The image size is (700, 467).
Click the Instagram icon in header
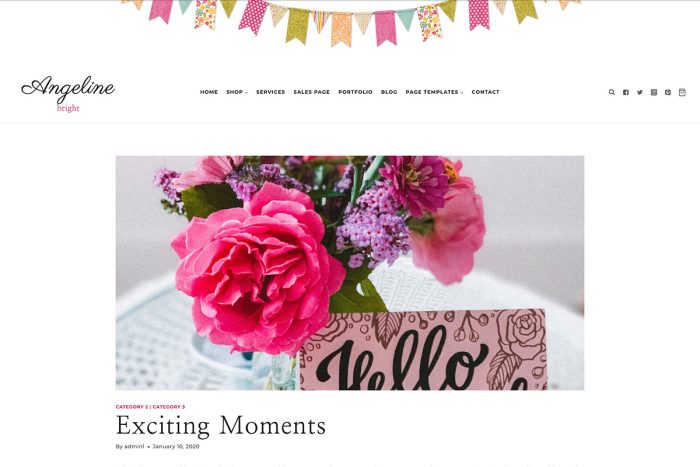point(654,92)
